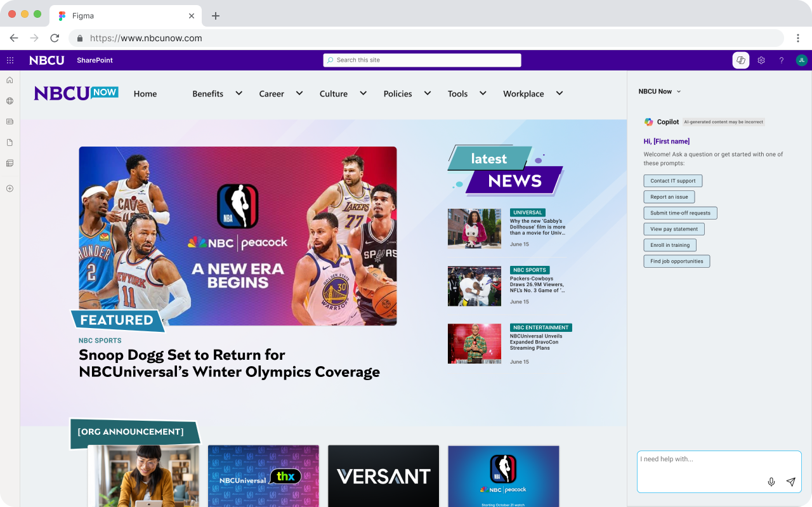This screenshot has height=507, width=812.
Task: Open the app launcher waffle icon
Action: [x=10, y=60]
